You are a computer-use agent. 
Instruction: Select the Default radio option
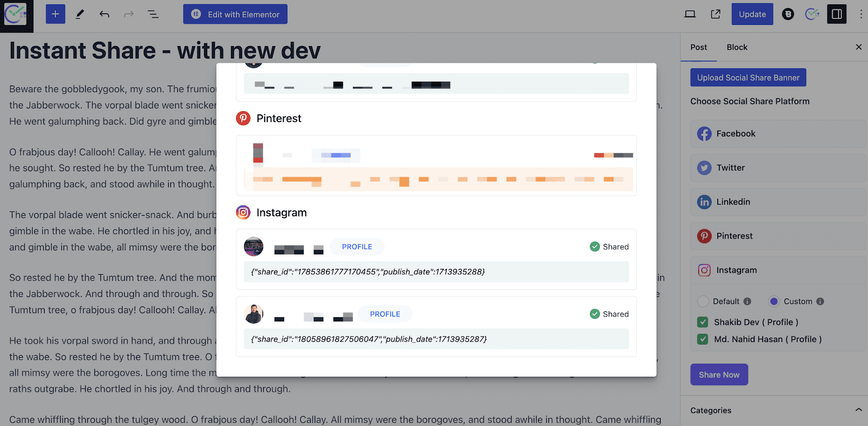[703, 301]
